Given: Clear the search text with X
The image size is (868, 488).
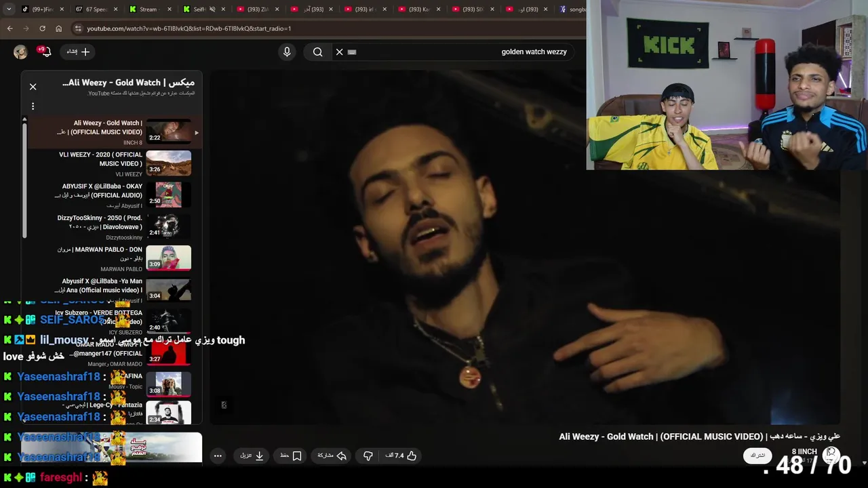Looking at the screenshot, I should click(x=340, y=52).
